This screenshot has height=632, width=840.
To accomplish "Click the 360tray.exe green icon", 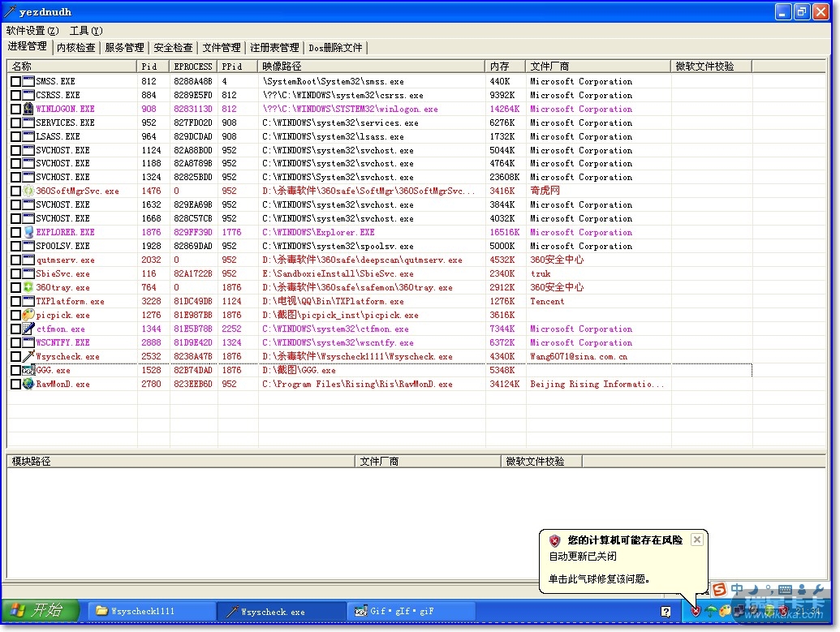I will (28, 287).
